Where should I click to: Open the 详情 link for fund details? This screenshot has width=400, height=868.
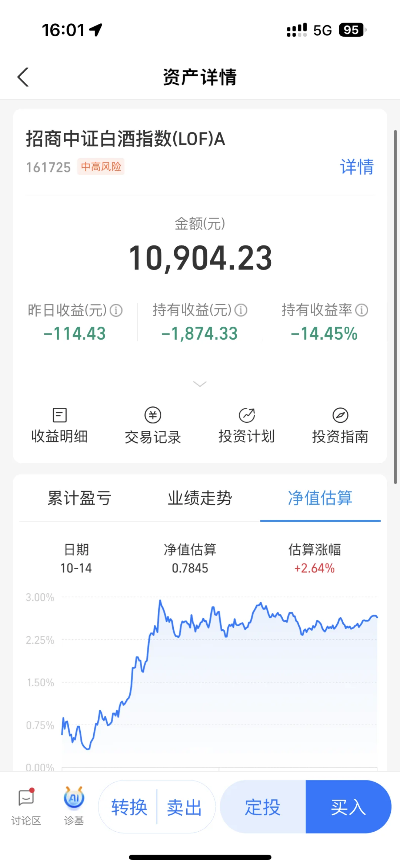click(357, 167)
